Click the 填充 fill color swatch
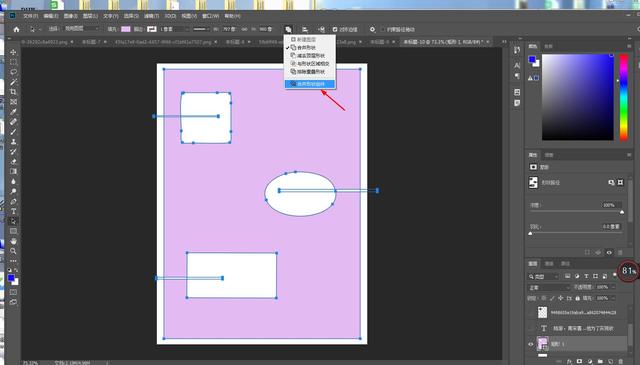Viewport: 640px width, 365px height. pos(126,29)
